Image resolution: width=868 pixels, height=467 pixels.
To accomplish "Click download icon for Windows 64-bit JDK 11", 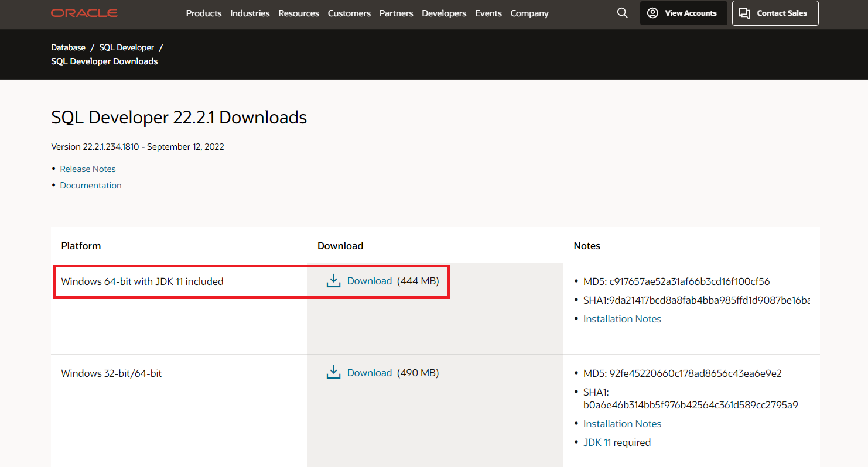I will (x=333, y=281).
